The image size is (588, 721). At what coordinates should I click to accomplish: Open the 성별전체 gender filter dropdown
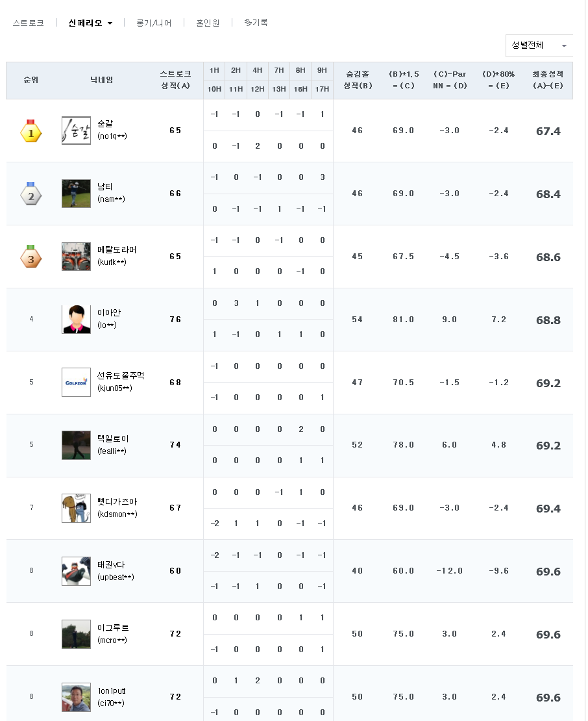(x=539, y=45)
